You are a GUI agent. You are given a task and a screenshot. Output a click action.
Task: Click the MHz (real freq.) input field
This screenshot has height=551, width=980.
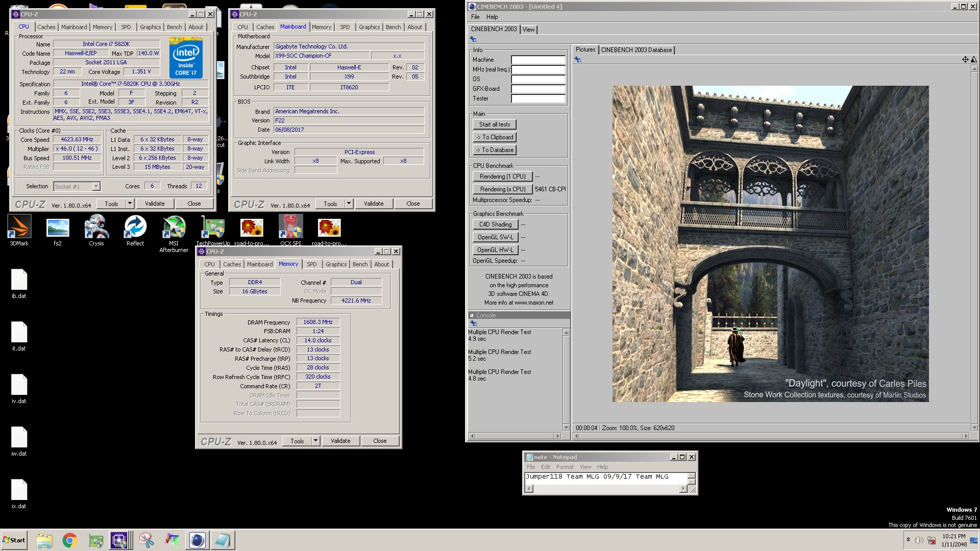pyautogui.click(x=538, y=69)
